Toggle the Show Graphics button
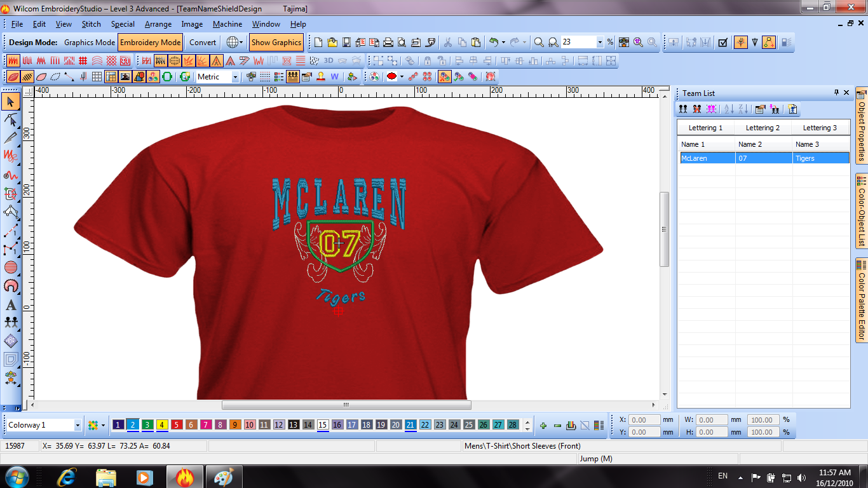 [276, 43]
